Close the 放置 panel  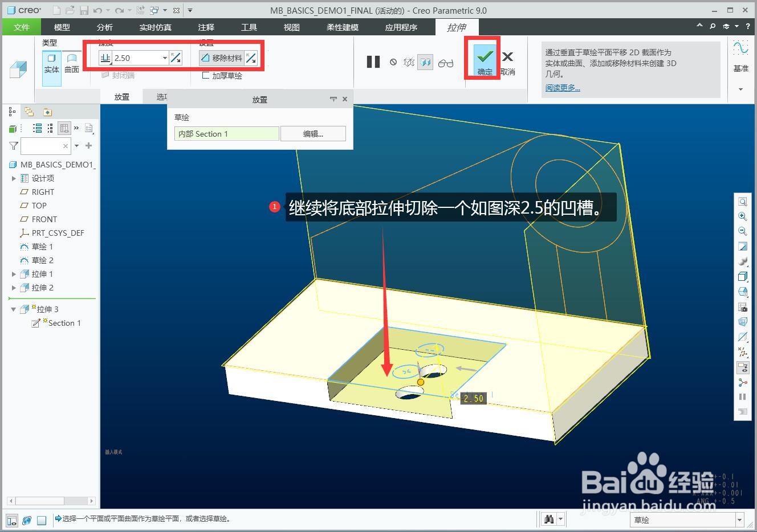[345, 99]
